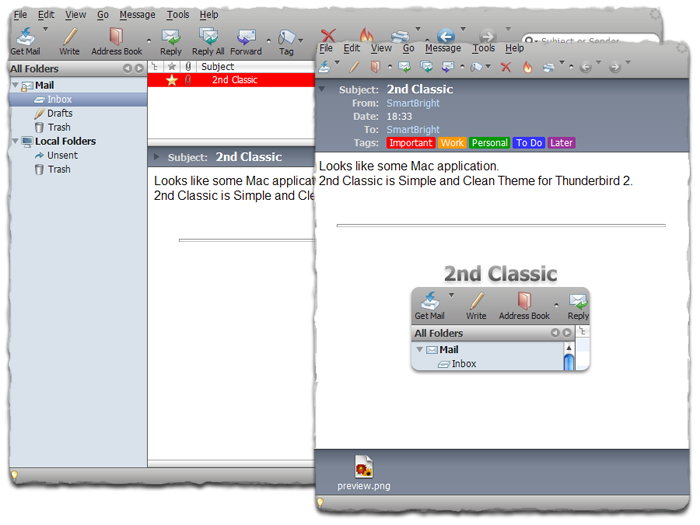Collapse the Local Folders tree node
Image resolution: width=700 pixels, height=525 pixels.
[x=16, y=141]
